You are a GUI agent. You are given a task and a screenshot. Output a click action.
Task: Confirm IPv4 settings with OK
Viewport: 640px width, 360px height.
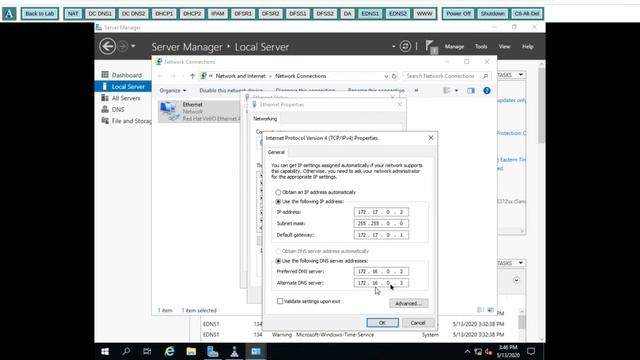click(x=382, y=322)
